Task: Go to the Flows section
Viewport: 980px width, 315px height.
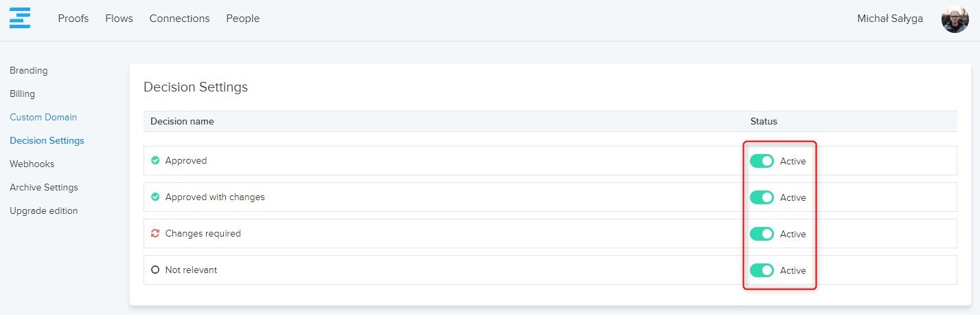Action: (x=119, y=19)
